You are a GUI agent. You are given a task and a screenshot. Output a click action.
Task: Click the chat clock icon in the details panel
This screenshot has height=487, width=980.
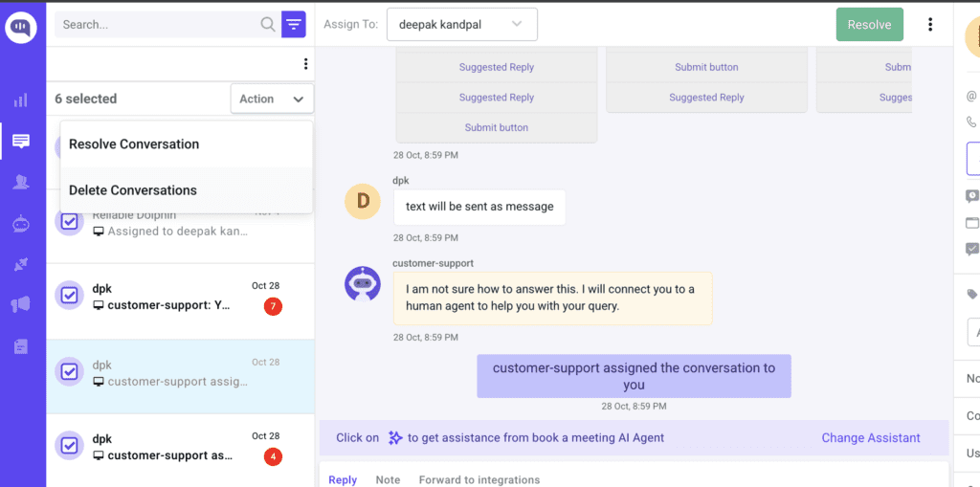pyautogui.click(x=972, y=196)
